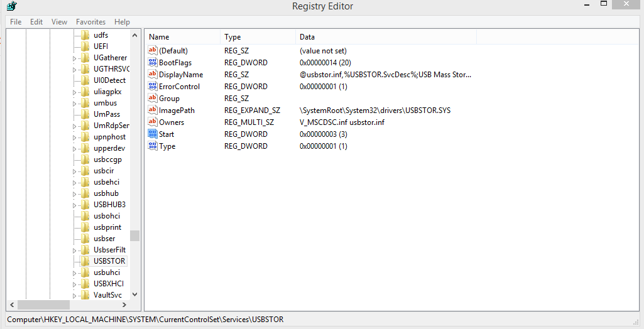644x329 pixels.
Task: Click the USBSTOR.SYS ImagePath data text
Action: [375, 111]
